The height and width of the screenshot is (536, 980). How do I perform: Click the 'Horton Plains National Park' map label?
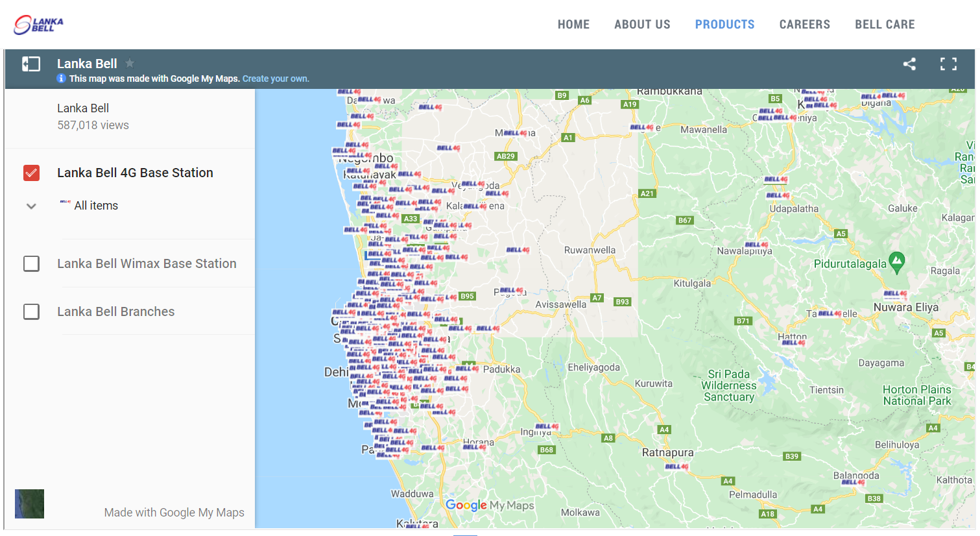coord(917,395)
